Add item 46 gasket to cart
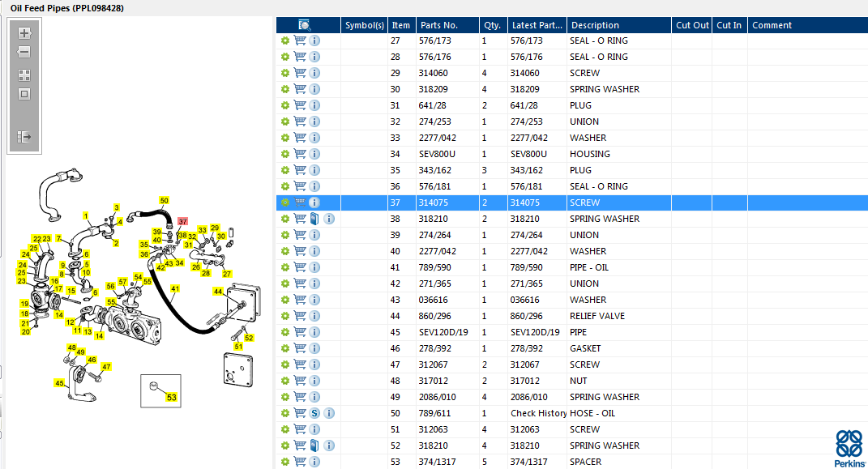Screen dimensions: 868x469 click(300, 347)
